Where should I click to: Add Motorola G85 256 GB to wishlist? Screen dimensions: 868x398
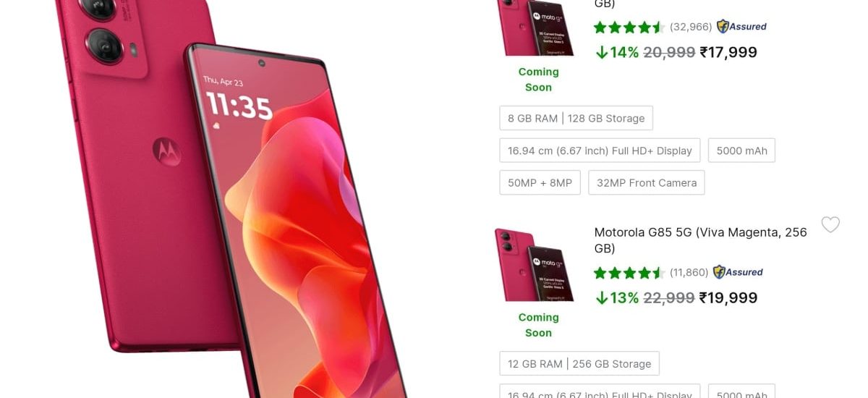click(830, 225)
